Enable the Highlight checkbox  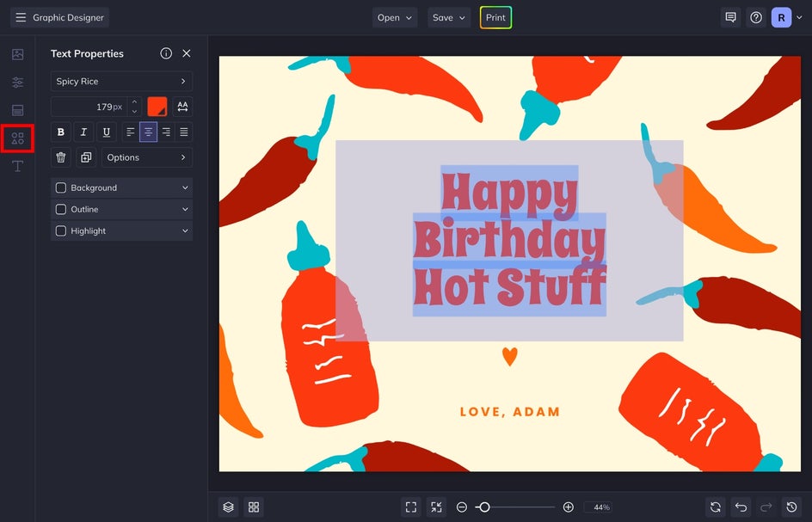click(x=61, y=231)
